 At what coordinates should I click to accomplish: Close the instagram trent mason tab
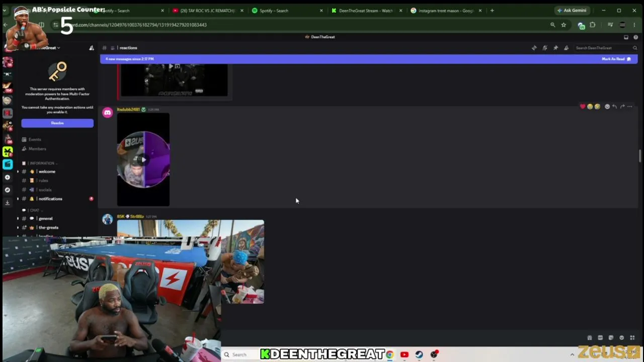point(480,11)
